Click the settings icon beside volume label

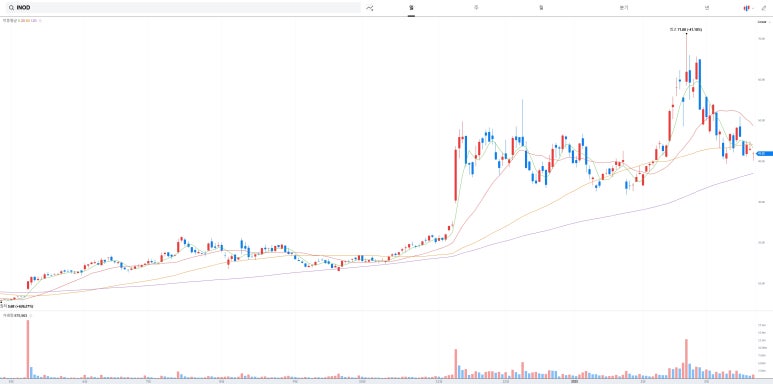31,315
